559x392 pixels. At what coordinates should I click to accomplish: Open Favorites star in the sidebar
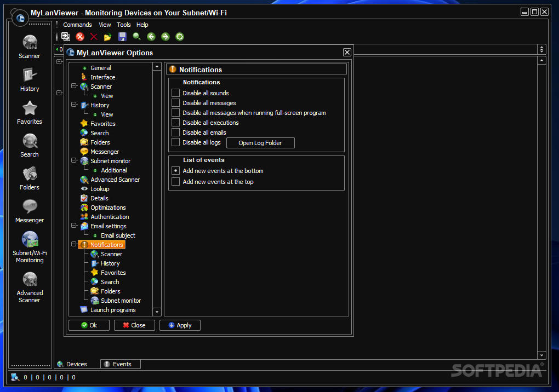point(30,113)
